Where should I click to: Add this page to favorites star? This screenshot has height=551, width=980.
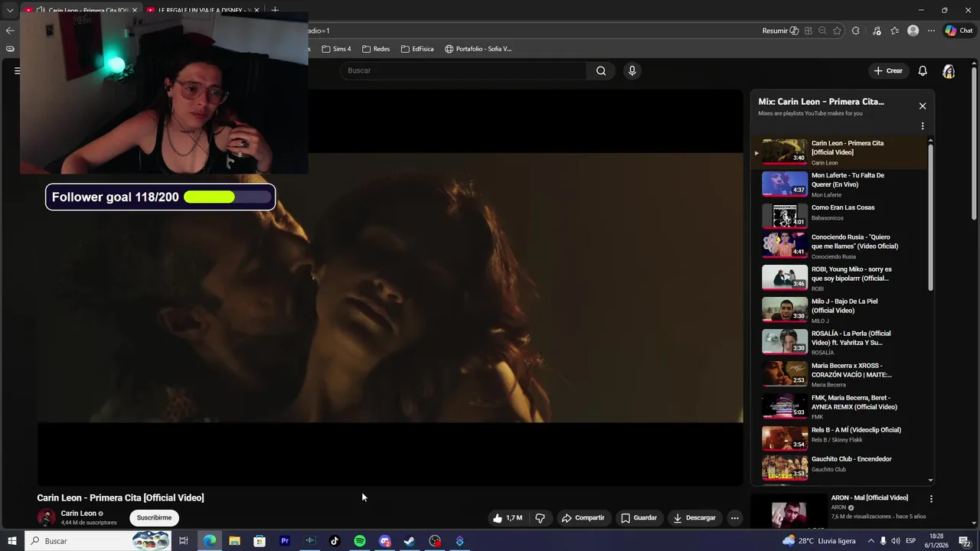837,31
